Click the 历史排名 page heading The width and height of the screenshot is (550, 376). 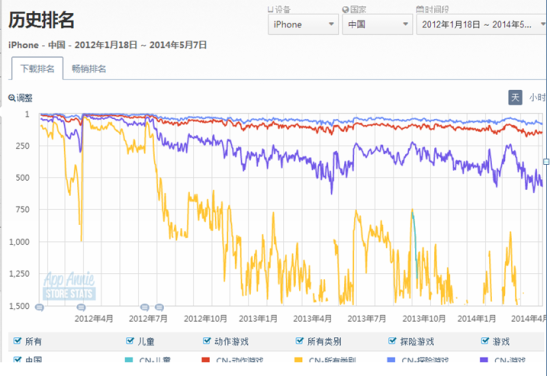[41, 20]
